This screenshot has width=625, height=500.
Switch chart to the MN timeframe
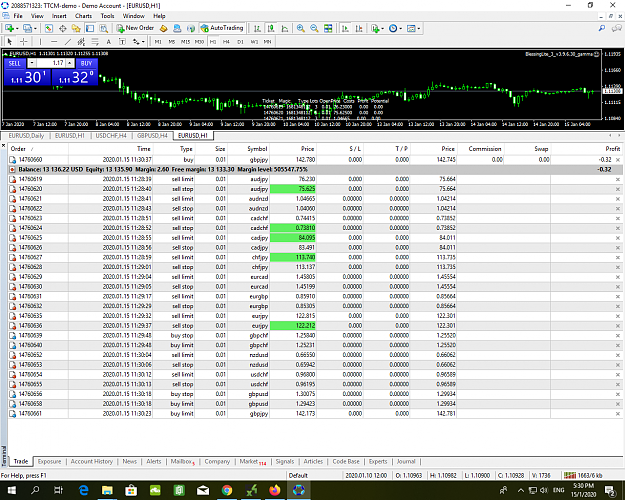pos(267,41)
